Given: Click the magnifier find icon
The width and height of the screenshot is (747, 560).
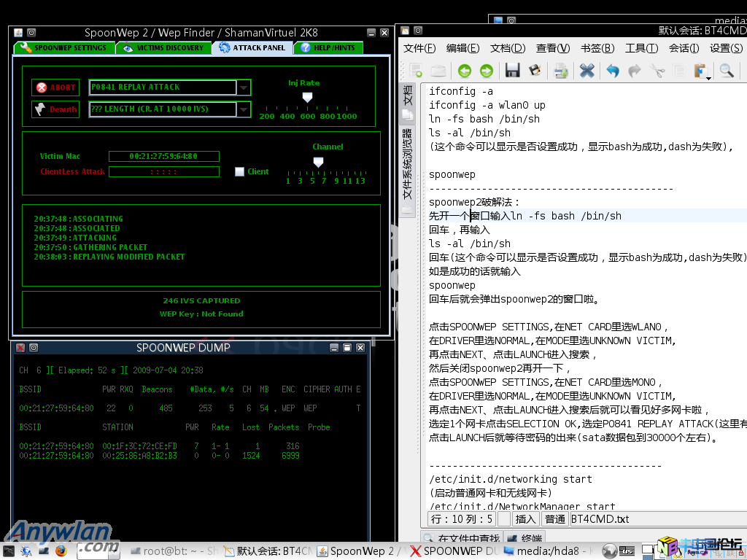Looking at the screenshot, I should pyautogui.click(x=727, y=71).
